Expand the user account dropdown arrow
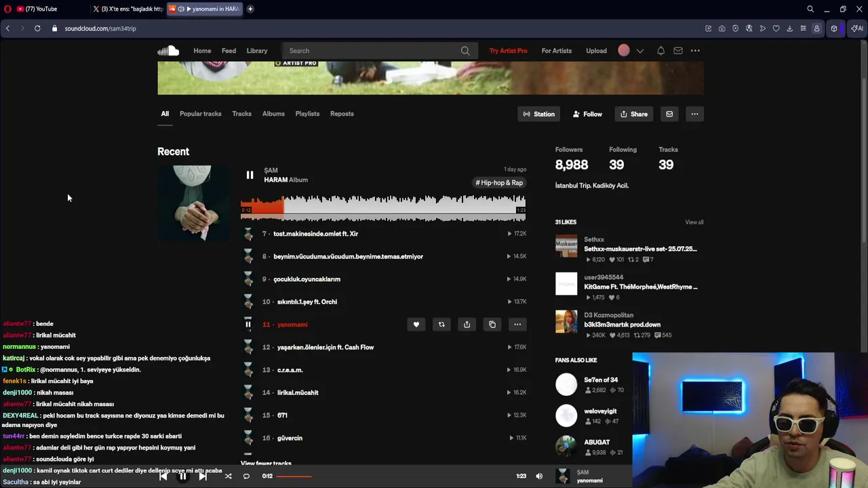The height and width of the screenshot is (488, 868). tap(639, 51)
